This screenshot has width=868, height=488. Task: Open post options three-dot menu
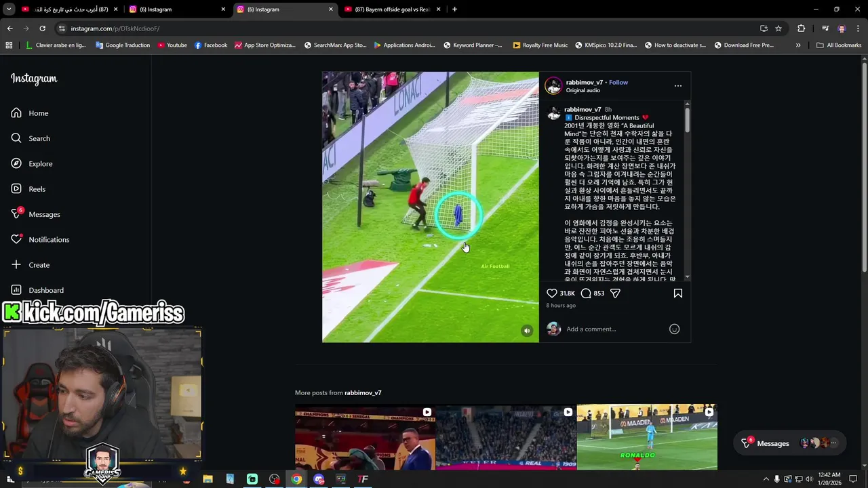678,86
